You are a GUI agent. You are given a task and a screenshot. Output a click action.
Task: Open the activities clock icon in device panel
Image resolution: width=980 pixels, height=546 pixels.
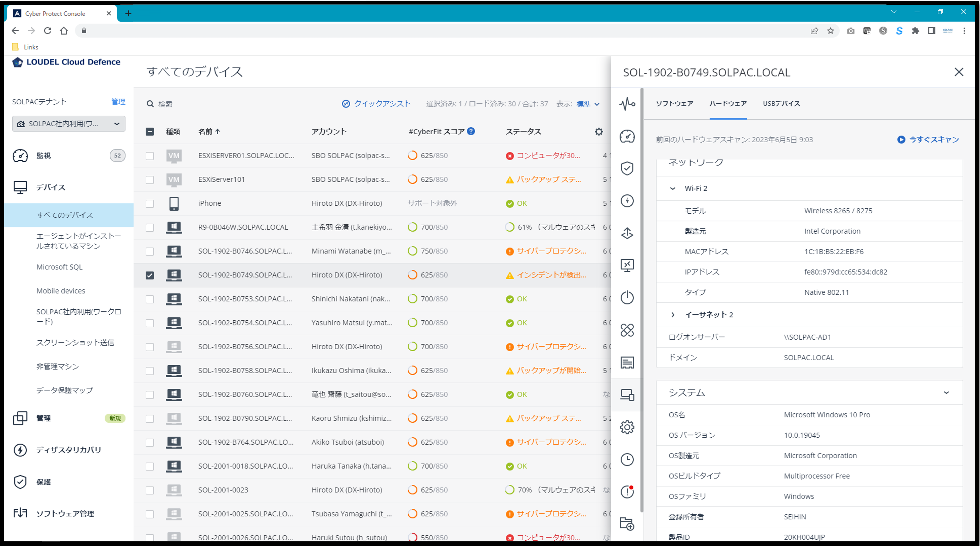tap(627, 459)
